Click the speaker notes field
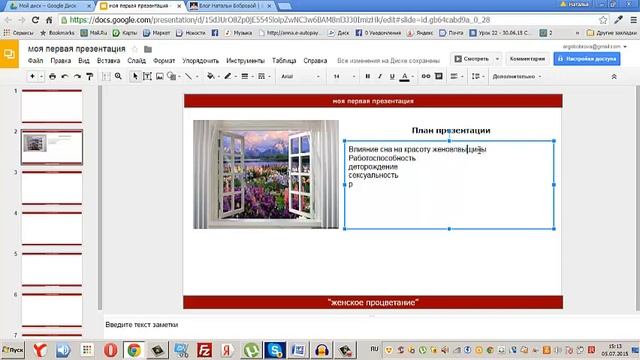This screenshot has height=360, width=640. [x=371, y=325]
